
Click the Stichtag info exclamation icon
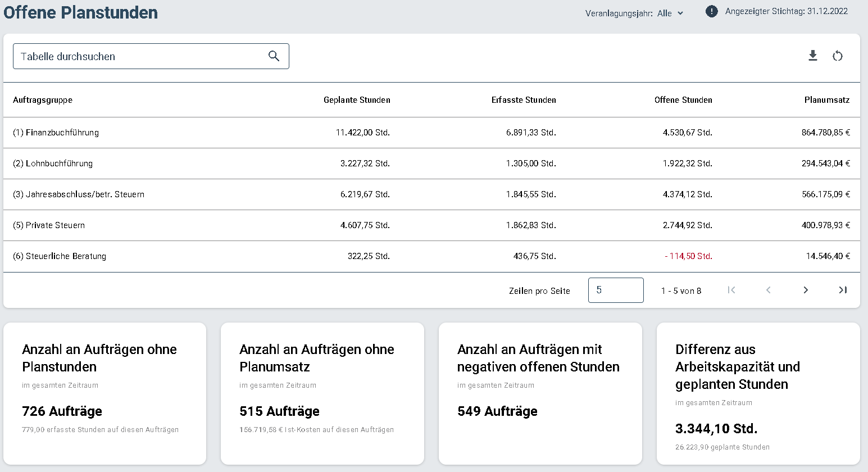tap(712, 11)
